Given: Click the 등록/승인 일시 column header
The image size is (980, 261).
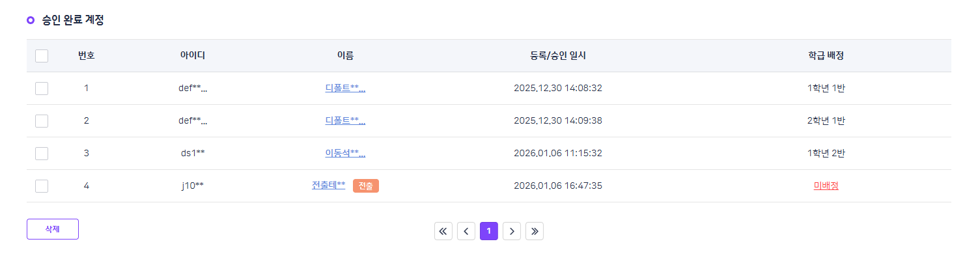Looking at the screenshot, I should pyautogui.click(x=558, y=56).
